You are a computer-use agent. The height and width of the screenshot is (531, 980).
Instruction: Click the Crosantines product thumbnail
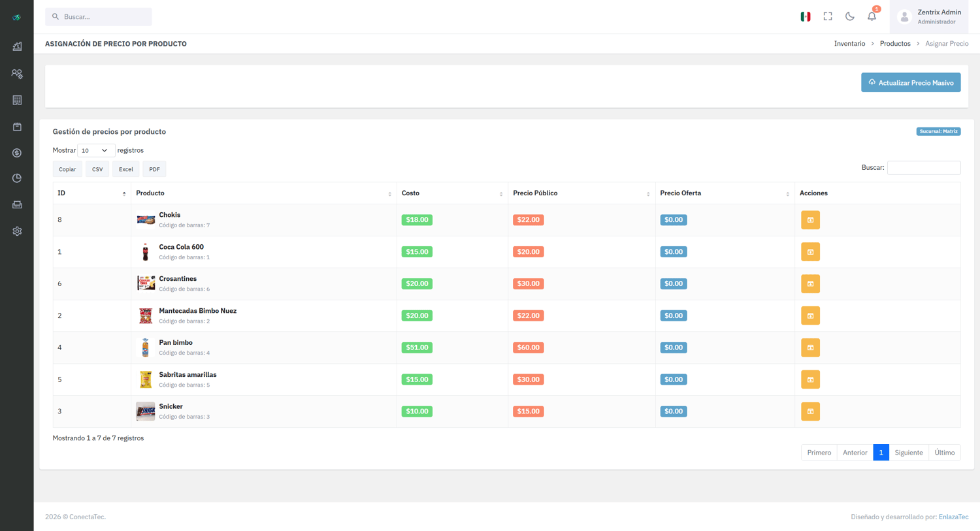point(146,283)
